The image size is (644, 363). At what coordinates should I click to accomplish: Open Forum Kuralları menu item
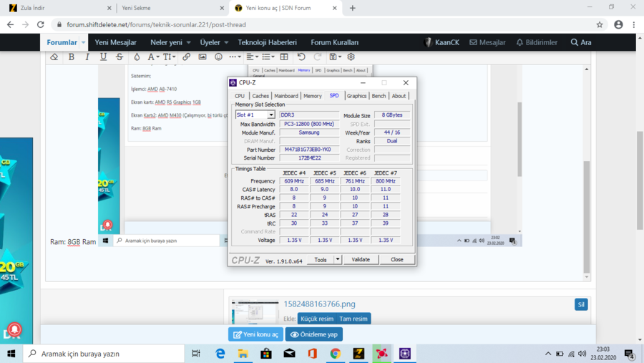[335, 42]
